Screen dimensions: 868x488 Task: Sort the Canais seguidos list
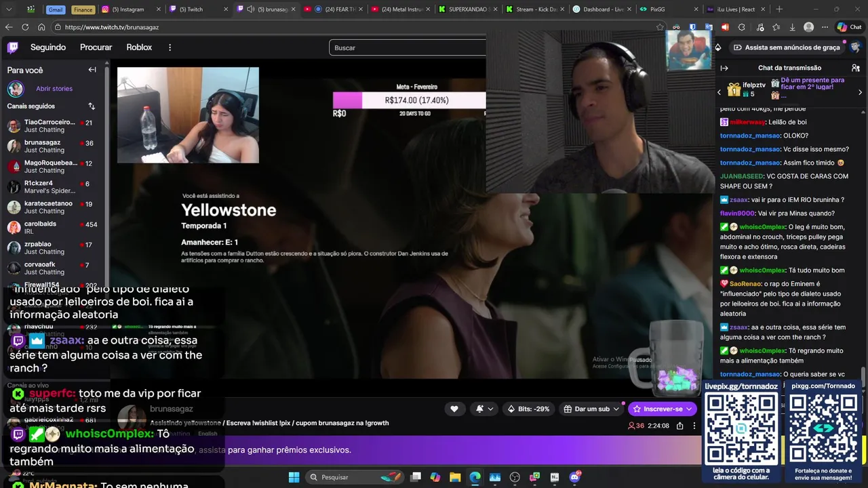[92, 106]
